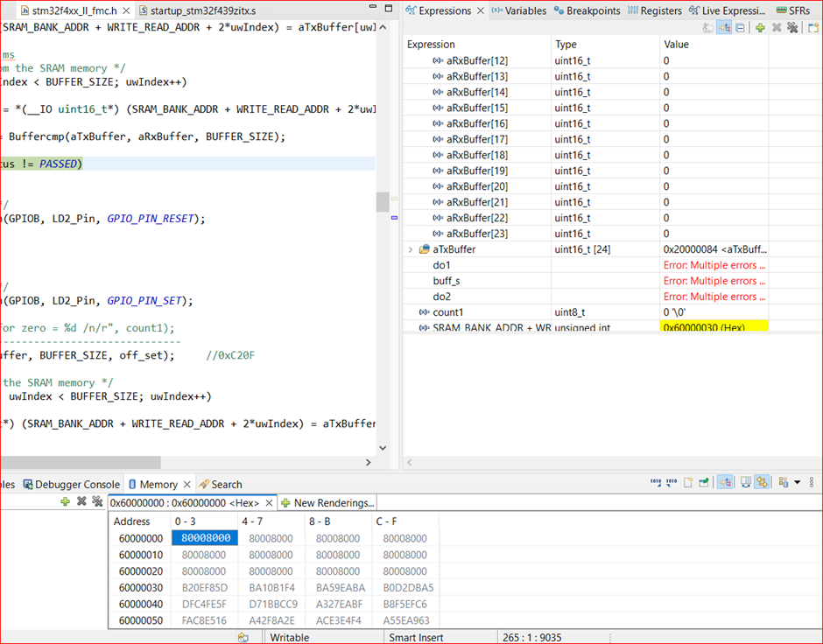The height and width of the screenshot is (644, 823).
Task: Toggle Show Type Names in Expressions toolbar
Action: click(x=708, y=28)
